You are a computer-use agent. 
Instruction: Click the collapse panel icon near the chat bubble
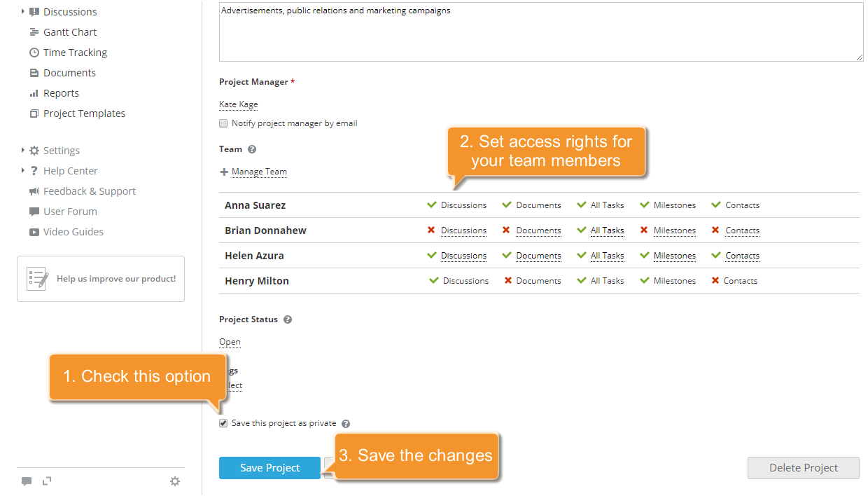(x=47, y=481)
